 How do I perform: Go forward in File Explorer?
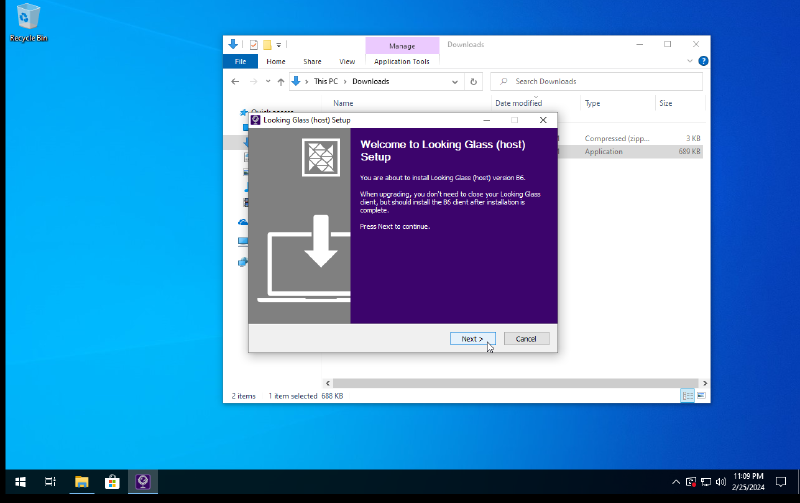pos(253,82)
